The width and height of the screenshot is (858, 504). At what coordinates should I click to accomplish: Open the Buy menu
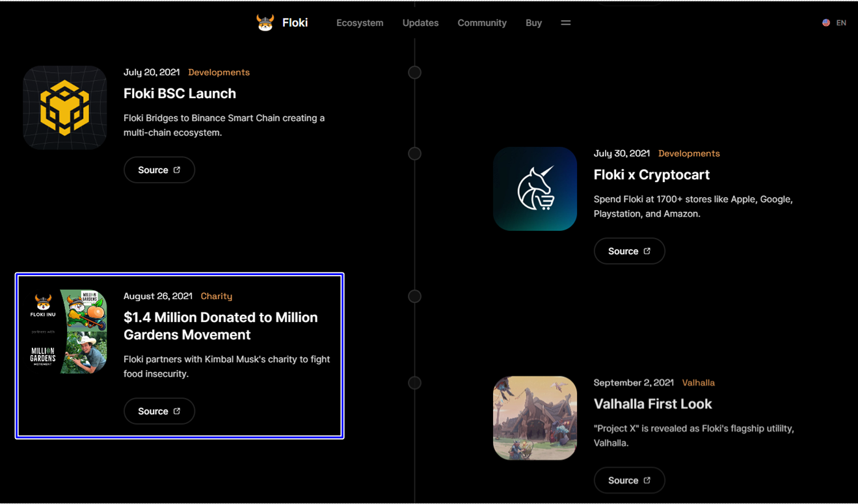pos(533,23)
